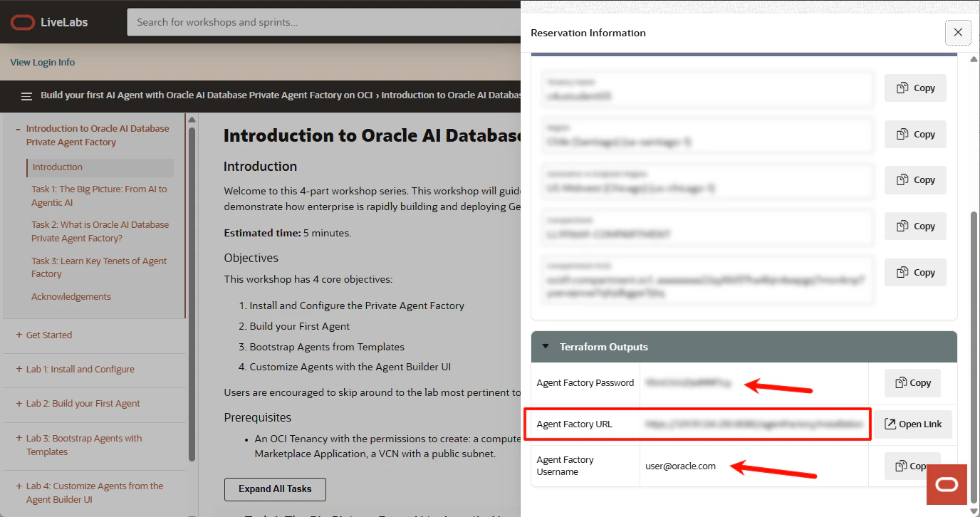
Task: Expand the Get Started section
Action: (x=19, y=335)
